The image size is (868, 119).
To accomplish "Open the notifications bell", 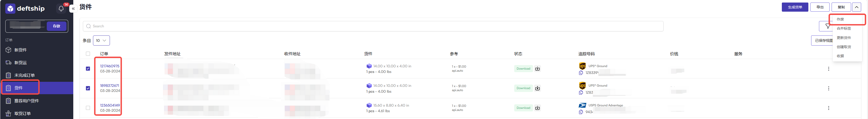I will click(x=61, y=8).
